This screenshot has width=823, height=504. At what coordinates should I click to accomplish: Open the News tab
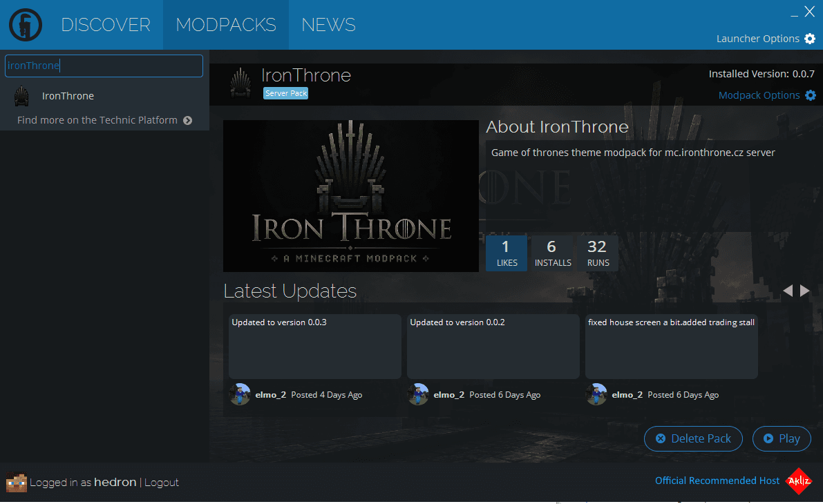(x=328, y=25)
